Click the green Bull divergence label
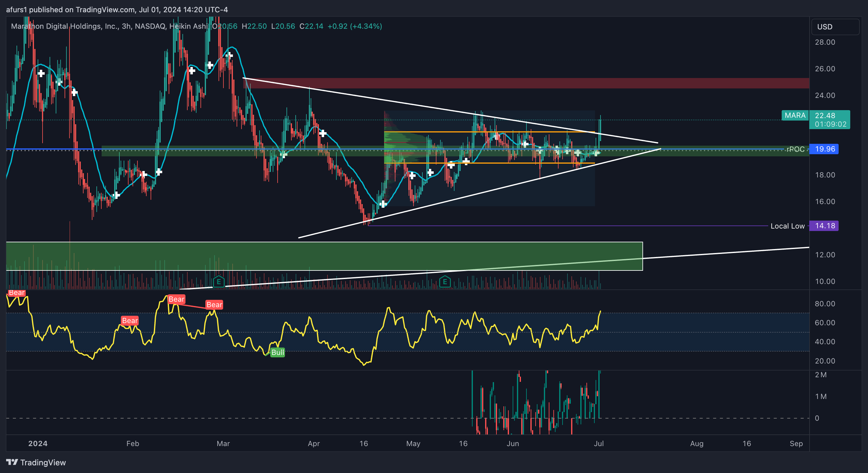Viewport: 868px width, 473px height. (x=278, y=352)
